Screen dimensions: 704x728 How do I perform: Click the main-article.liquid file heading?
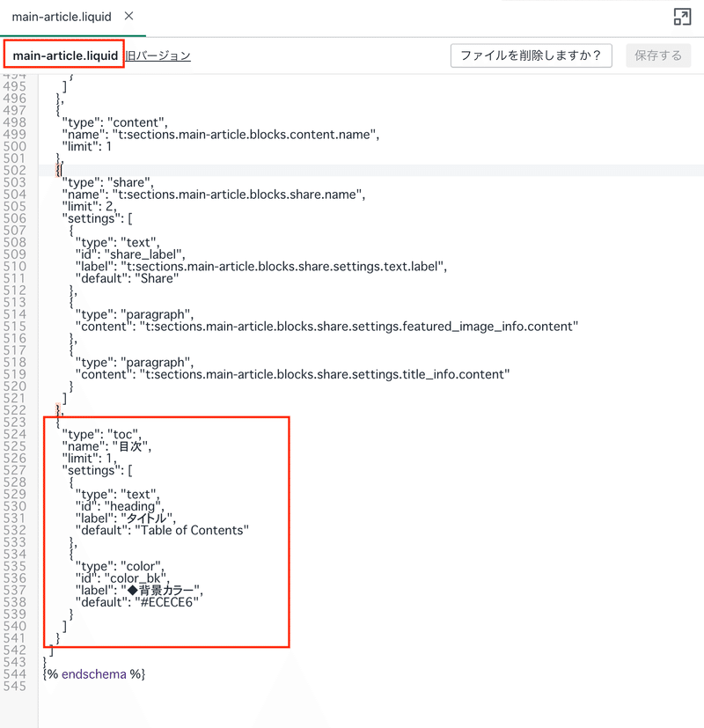65,55
